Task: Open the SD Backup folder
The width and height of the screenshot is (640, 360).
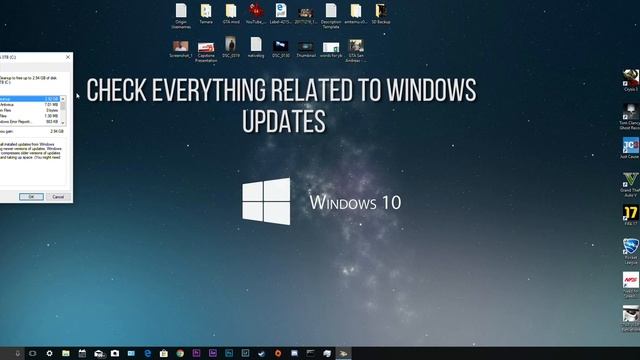Action: [380, 14]
